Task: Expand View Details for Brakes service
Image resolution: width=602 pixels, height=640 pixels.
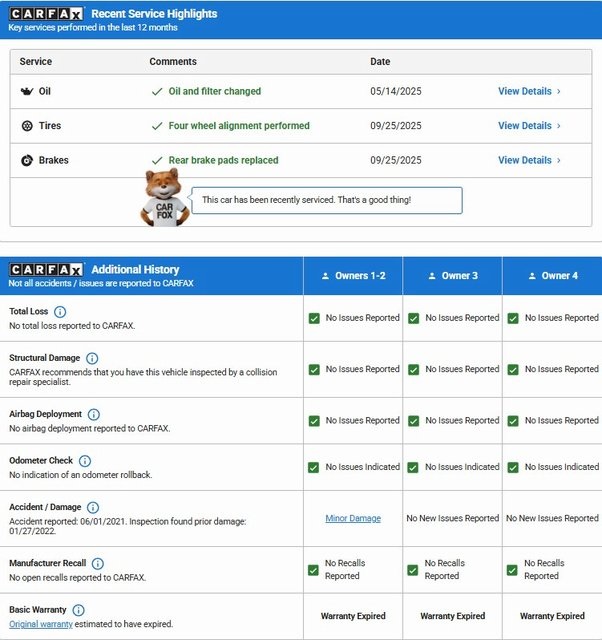Action: [529, 160]
